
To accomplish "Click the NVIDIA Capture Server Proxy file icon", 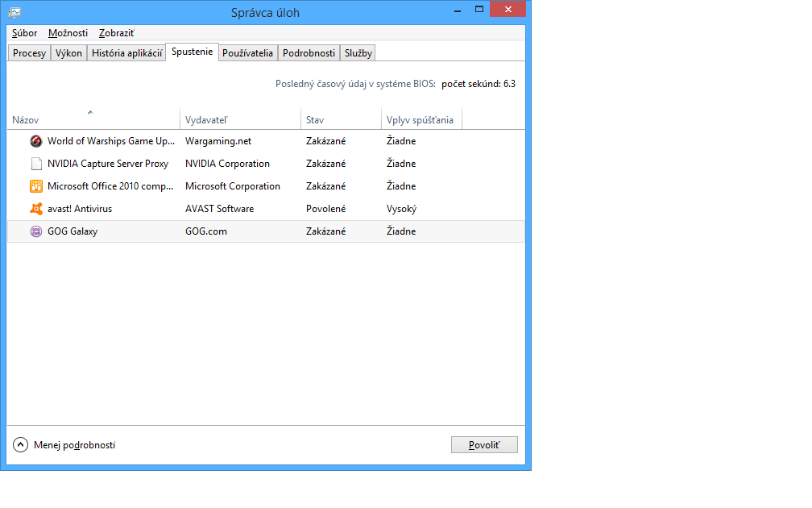I will pos(36,164).
